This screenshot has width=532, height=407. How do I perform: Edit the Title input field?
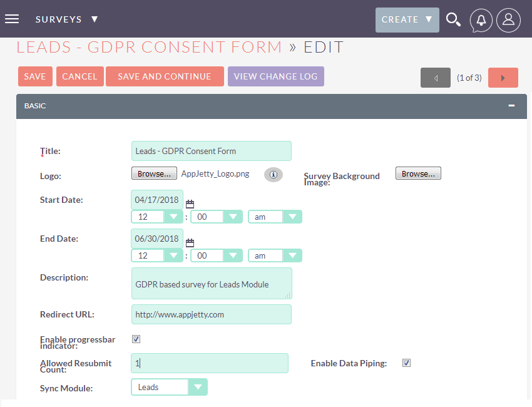click(x=212, y=151)
